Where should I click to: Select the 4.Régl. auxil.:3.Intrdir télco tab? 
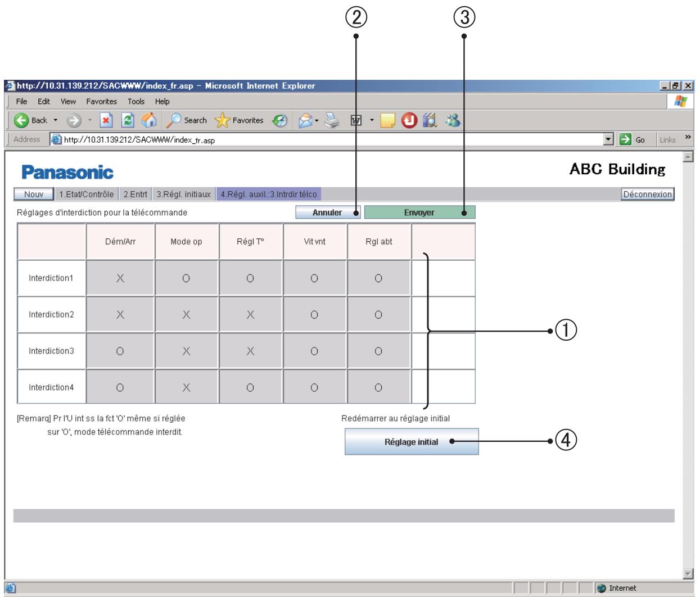tap(269, 195)
